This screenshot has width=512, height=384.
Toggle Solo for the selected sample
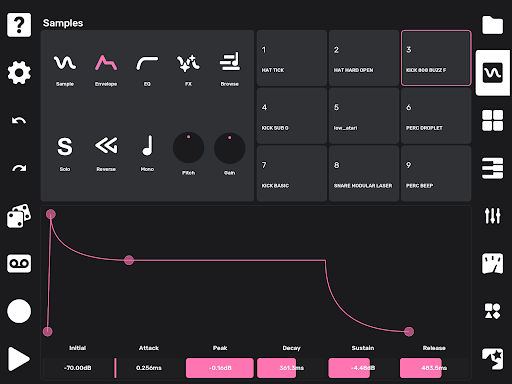pos(65,153)
